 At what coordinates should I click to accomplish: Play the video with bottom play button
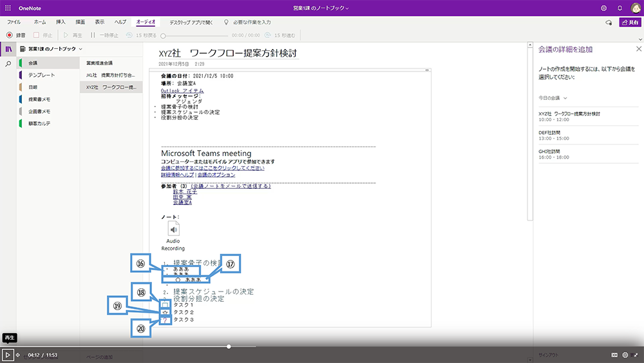coord(7,355)
